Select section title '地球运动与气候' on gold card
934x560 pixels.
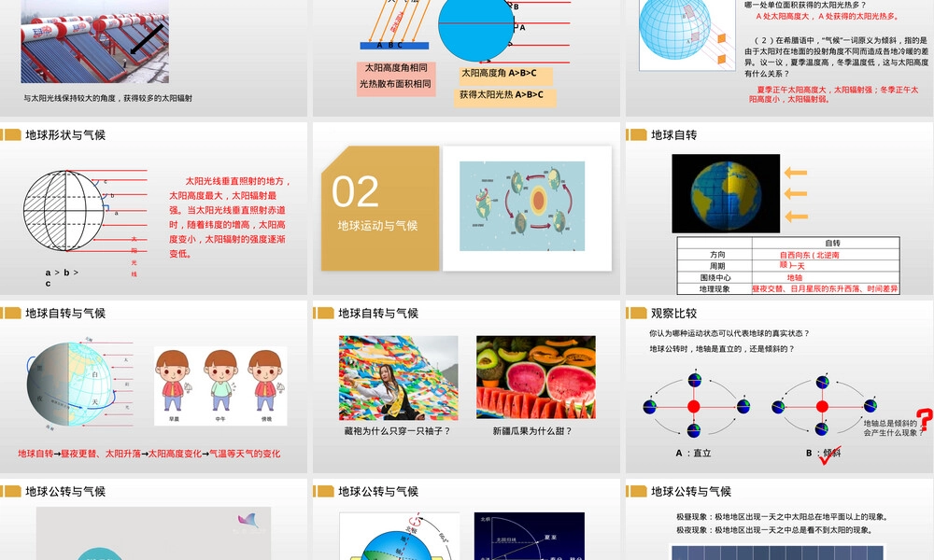click(x=377, y=226)
